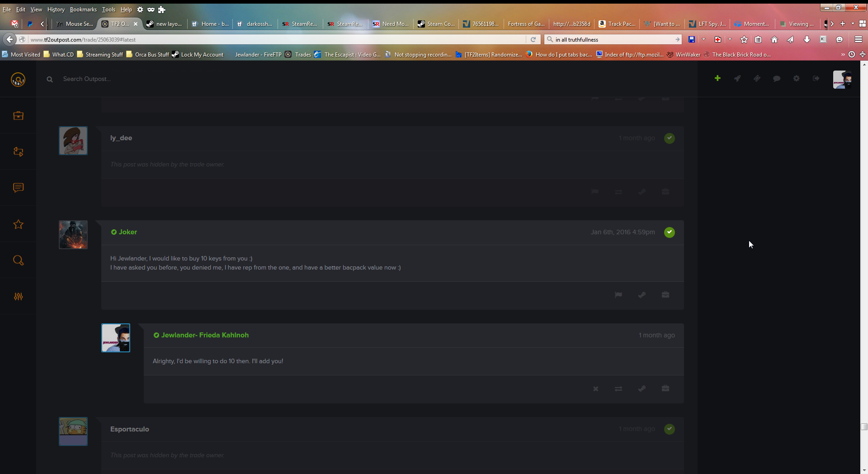View backpack briefcase icon on Joker's post
The image size is (868, 474).
pyautogui.click(x=665, y=295)
